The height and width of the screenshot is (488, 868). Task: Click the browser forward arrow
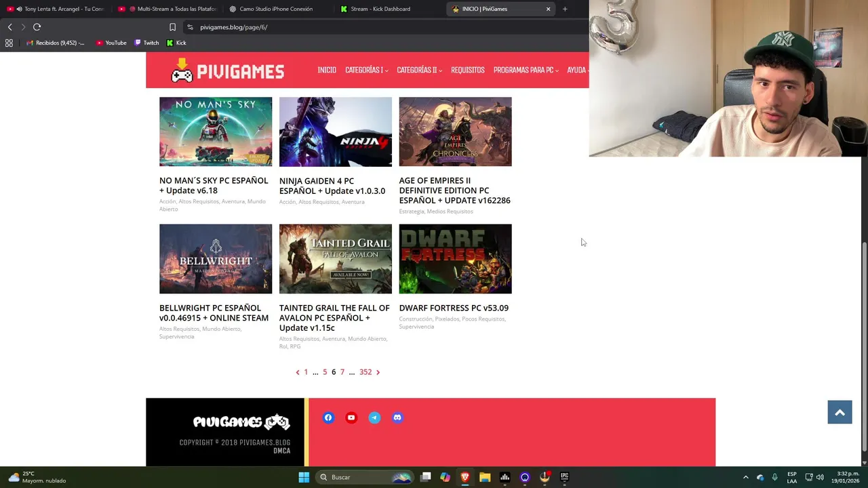(23, 27)
